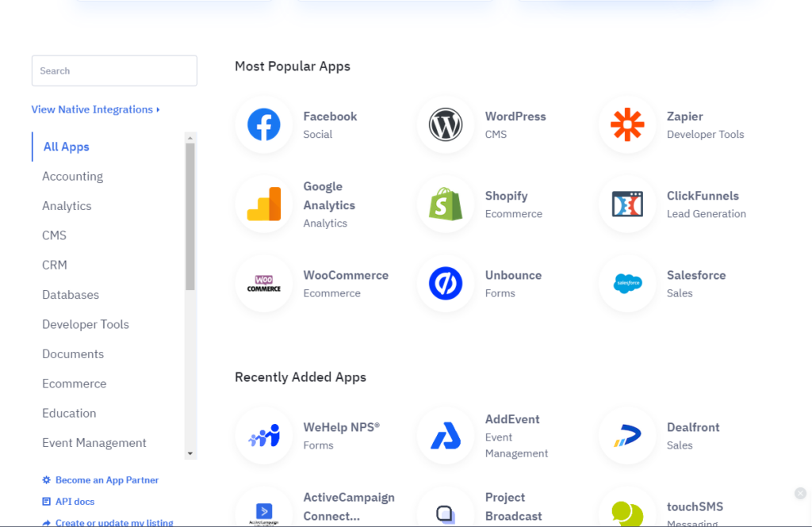Click Unbounce app name
Image resolution: width=812 pixels, height=527 pixels.
click(513, 276)
